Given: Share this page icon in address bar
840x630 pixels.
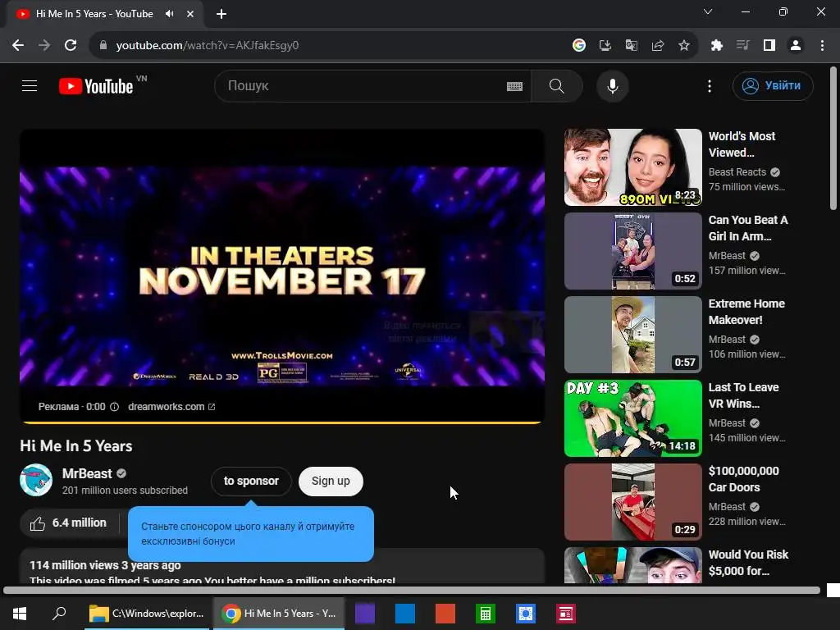Looking at the screenshot, I should pos(658,46).
